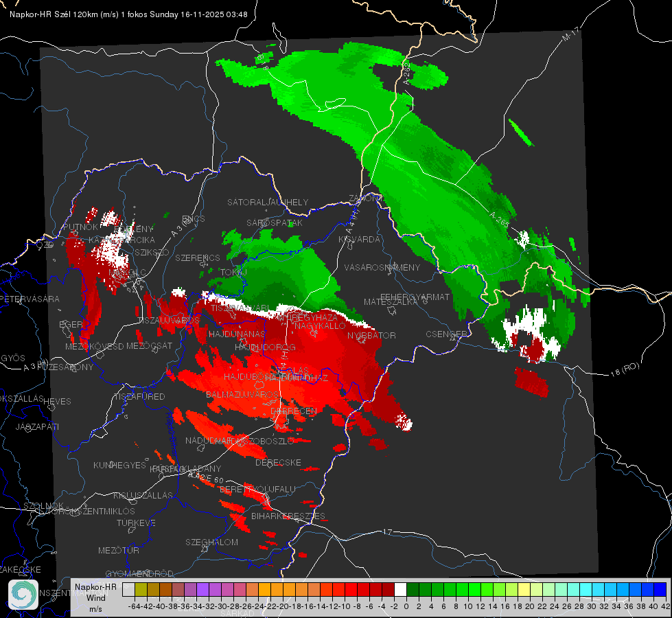Select the MATESZALKA label
Screen dimensions: 672x618
click(x=391, y=302)
